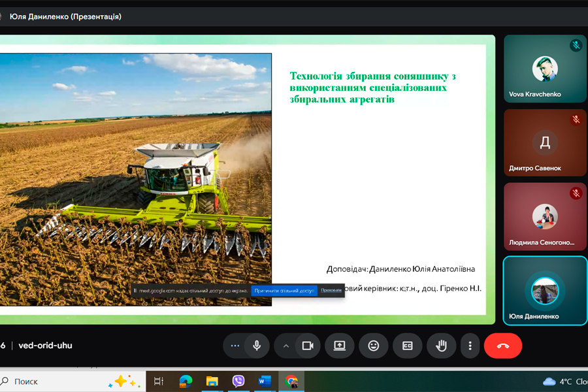Screen dimensions: 588x392
Task: Open File Explorer from the taskbar
Action: coord(212,381)
